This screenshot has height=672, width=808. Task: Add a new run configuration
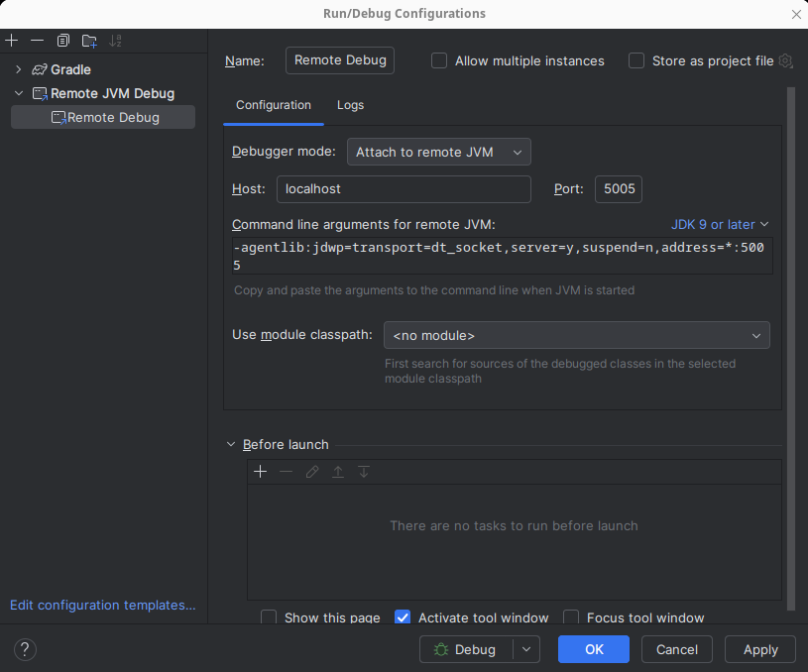pos(11,41)
